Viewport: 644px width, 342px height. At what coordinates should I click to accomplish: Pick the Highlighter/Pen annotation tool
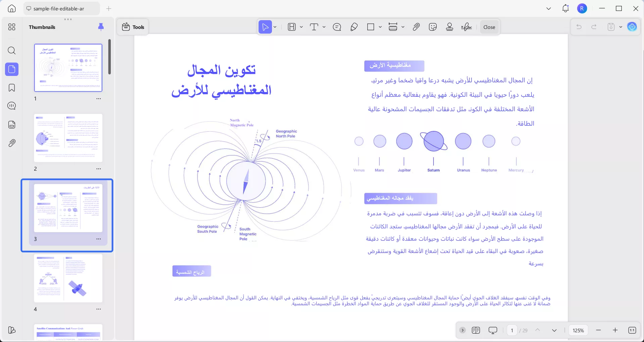354,27
